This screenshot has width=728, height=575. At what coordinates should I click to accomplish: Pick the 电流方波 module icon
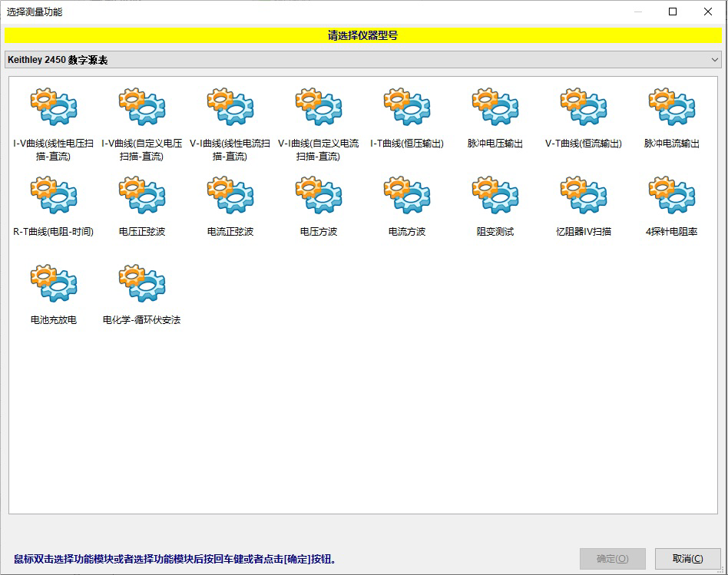pos(407,196)
